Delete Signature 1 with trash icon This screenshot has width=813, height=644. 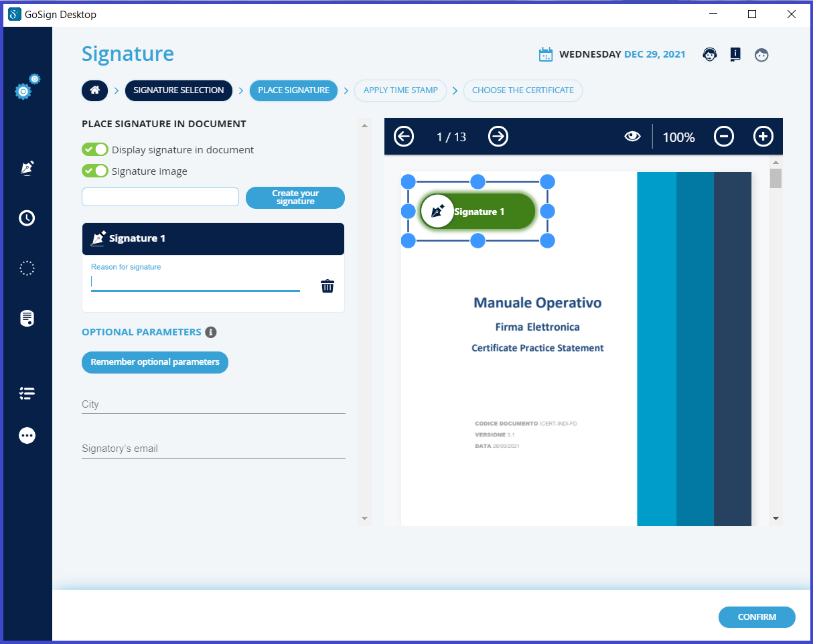[327, 287]
